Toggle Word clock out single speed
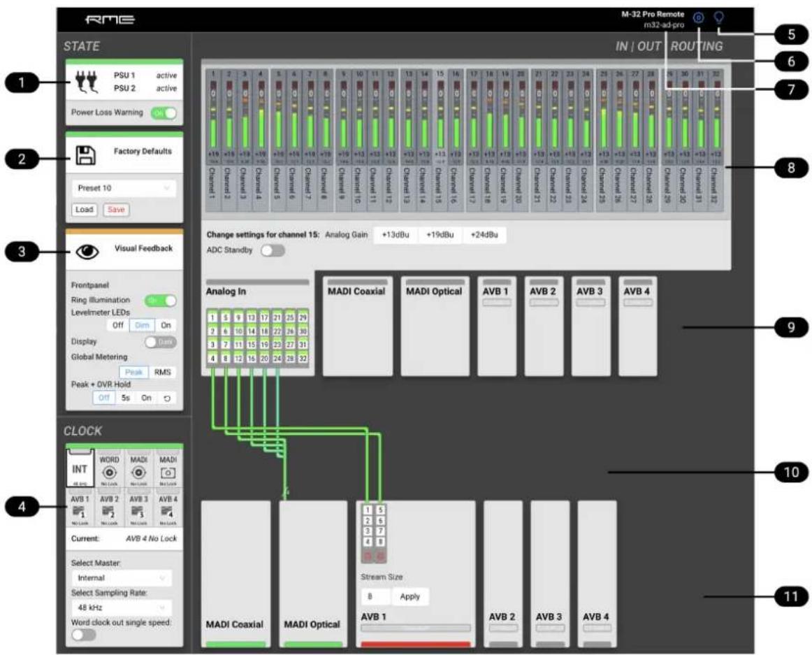The height and width of the screenshot is (655, 812). tap(84, 635)
